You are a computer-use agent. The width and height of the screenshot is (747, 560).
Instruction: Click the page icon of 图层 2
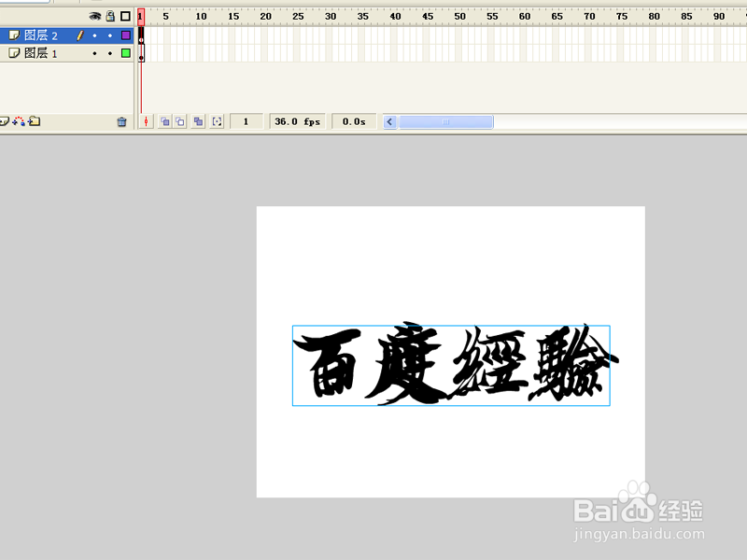[14, 35]
